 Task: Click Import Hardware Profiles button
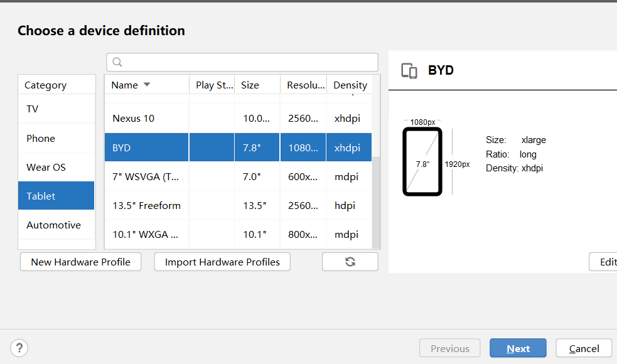222,262
